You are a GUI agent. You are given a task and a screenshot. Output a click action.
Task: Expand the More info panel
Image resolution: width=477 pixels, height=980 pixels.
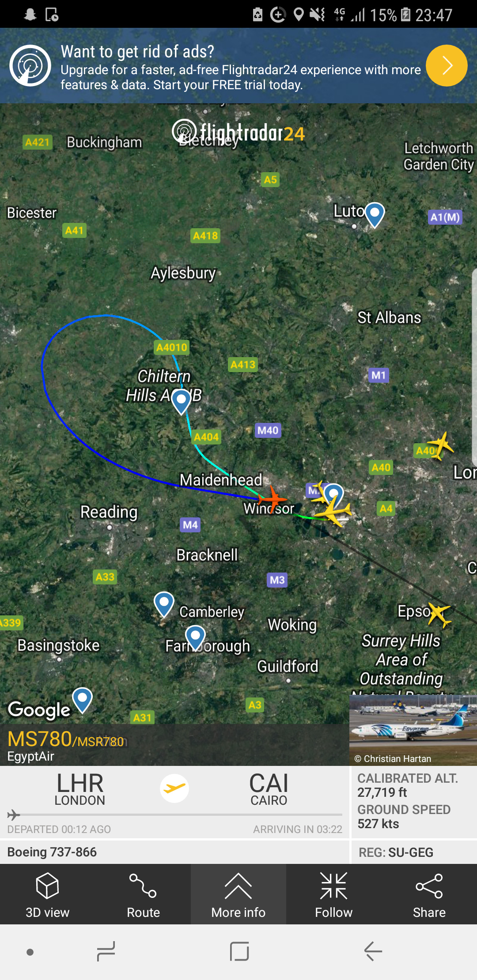click(238, 894)
